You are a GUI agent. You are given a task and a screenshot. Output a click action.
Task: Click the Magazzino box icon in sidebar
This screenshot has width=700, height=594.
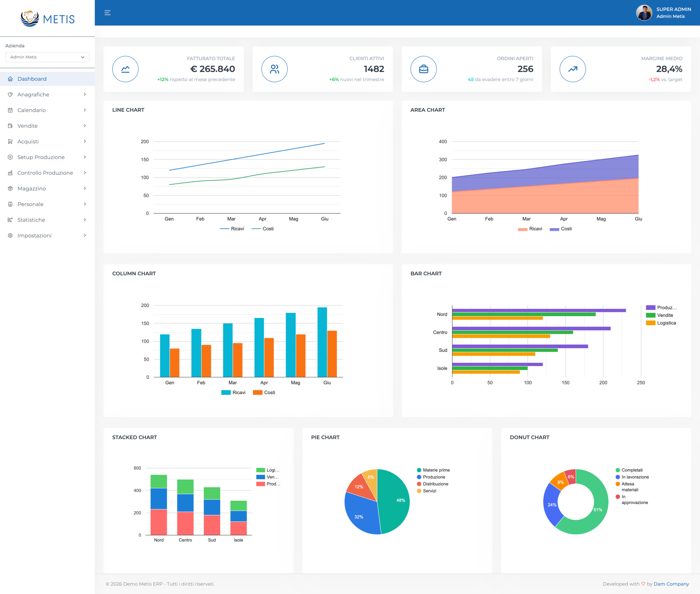[10, 189]
